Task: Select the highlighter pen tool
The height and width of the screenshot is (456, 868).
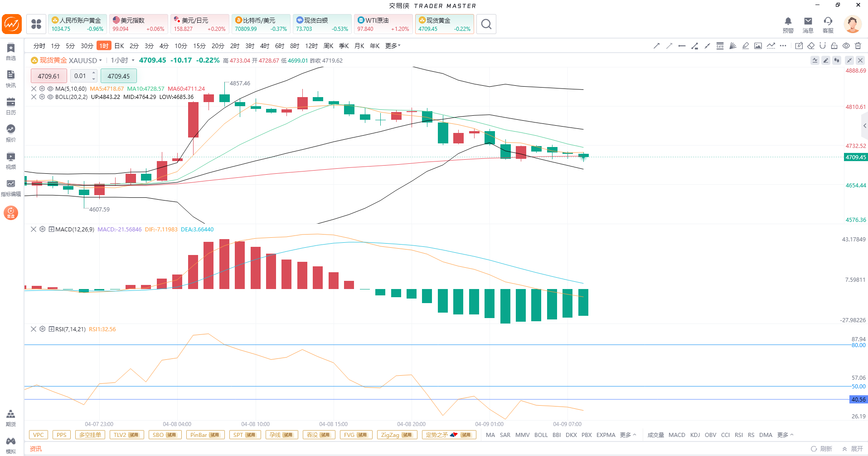Action: (x=745, y=46)
